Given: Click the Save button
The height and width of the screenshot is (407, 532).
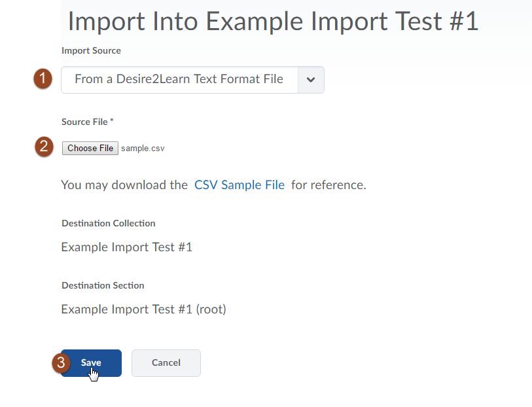Looking at the screenshot, I should [x=91, y=363].
